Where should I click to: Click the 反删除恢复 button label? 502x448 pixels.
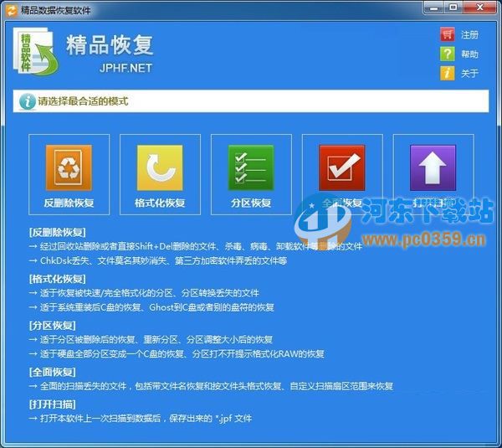(x=69, y=203)
